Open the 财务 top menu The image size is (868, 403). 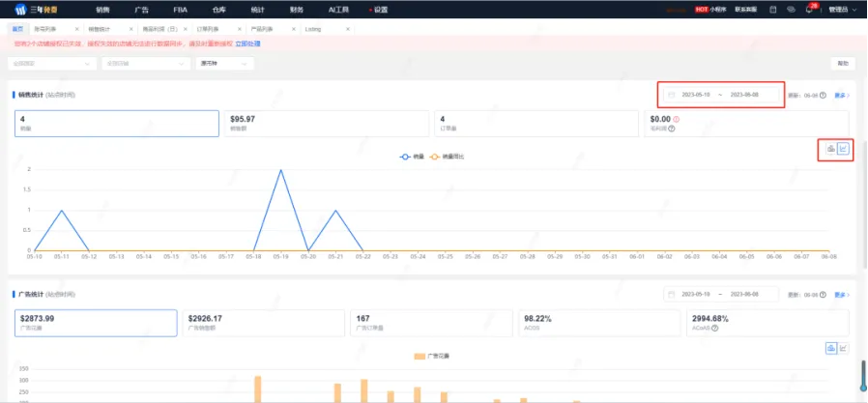297,10
